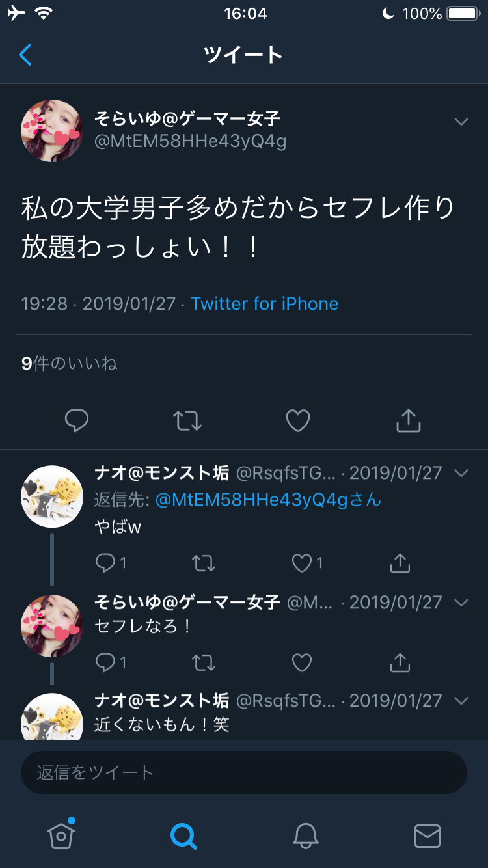Open the Messages envelope tab
Screen dimensions: 488x868
[427, 835]
